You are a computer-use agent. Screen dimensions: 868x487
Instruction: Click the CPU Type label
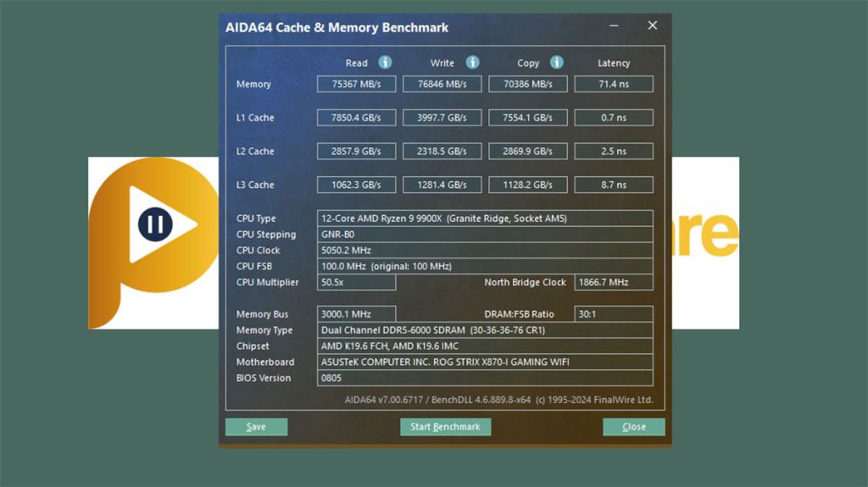pyautogui.click(x=256, y=219)
